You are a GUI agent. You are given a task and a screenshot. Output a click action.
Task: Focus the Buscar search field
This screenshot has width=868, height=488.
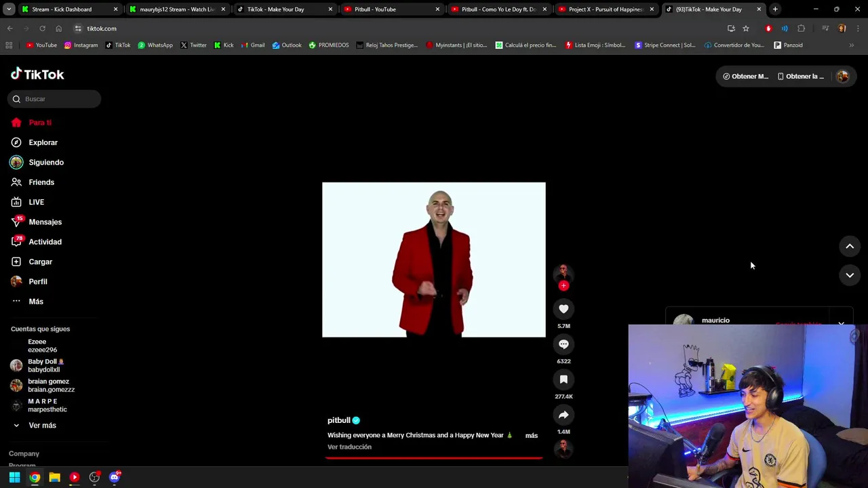click(x=55, y=99)
